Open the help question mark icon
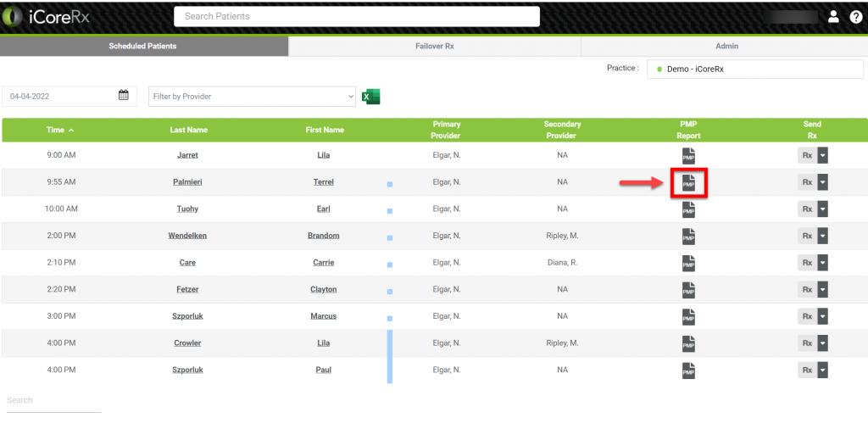 (856, 17)
